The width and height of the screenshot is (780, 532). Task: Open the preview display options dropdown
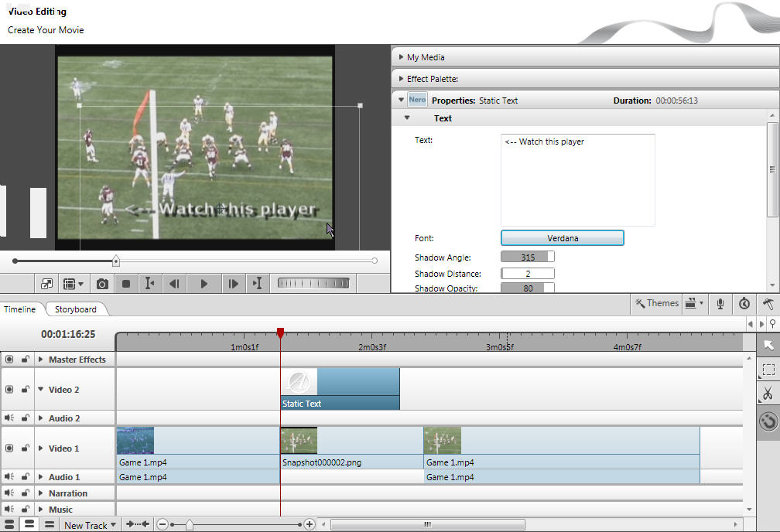coord(73,284)
